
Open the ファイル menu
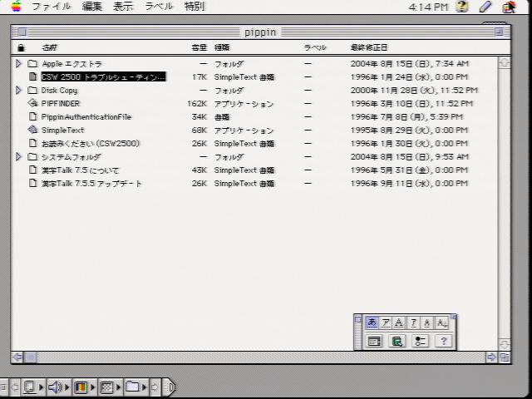[x=52, y=6]
